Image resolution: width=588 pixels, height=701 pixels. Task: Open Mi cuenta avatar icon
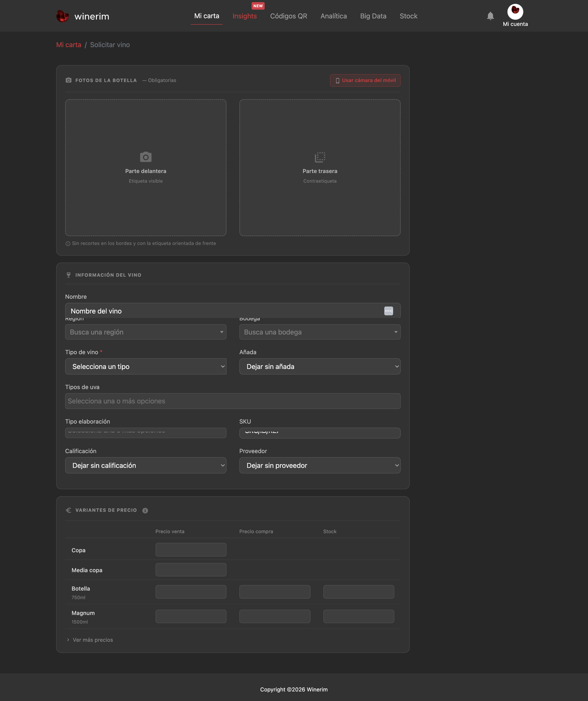coord(515,12)
